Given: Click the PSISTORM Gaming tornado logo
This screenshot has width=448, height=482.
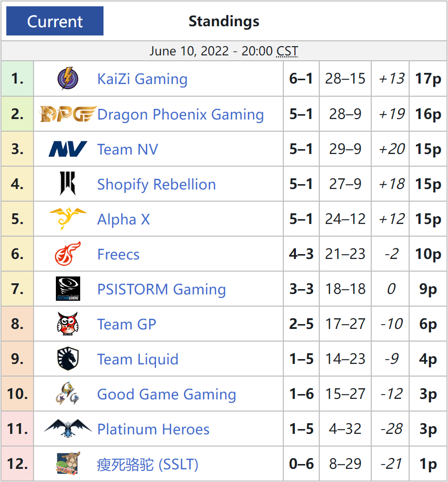Looking at the screenshot, I should (68, 289).
